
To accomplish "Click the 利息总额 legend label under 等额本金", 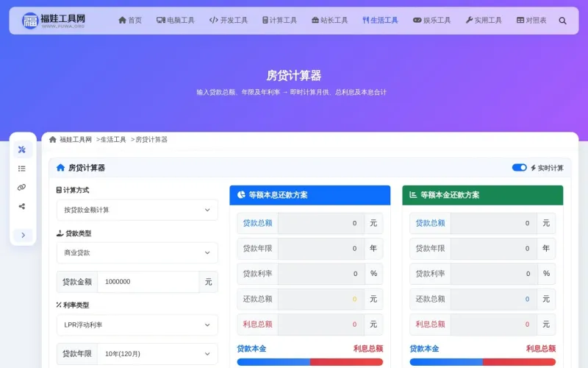I will (541, 348).
